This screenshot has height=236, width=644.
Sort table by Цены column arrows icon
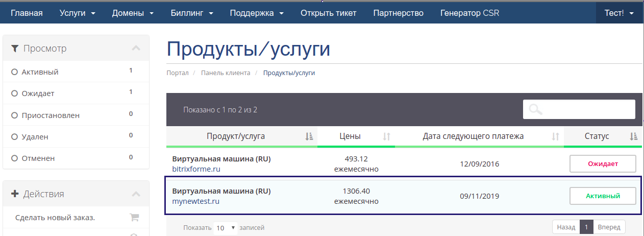(x=386, y=136)
